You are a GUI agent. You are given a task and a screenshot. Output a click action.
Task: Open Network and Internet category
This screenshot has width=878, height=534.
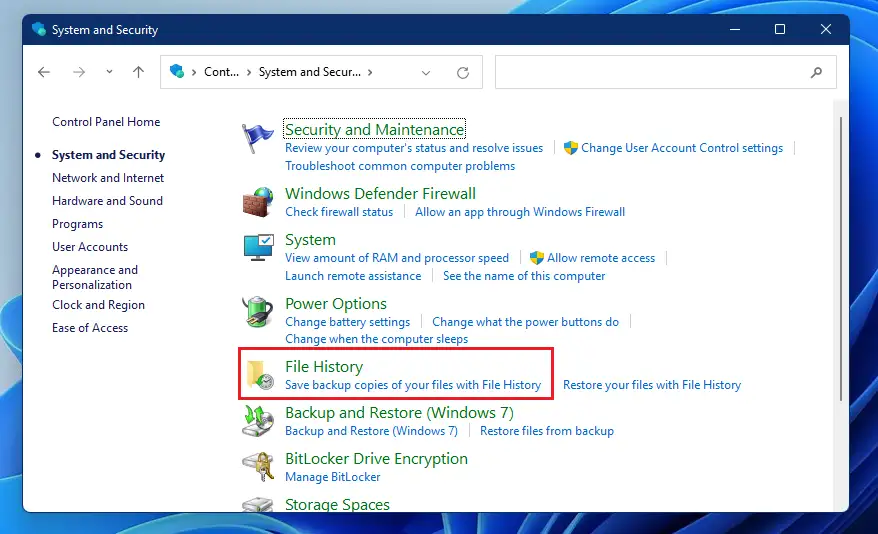108,177
